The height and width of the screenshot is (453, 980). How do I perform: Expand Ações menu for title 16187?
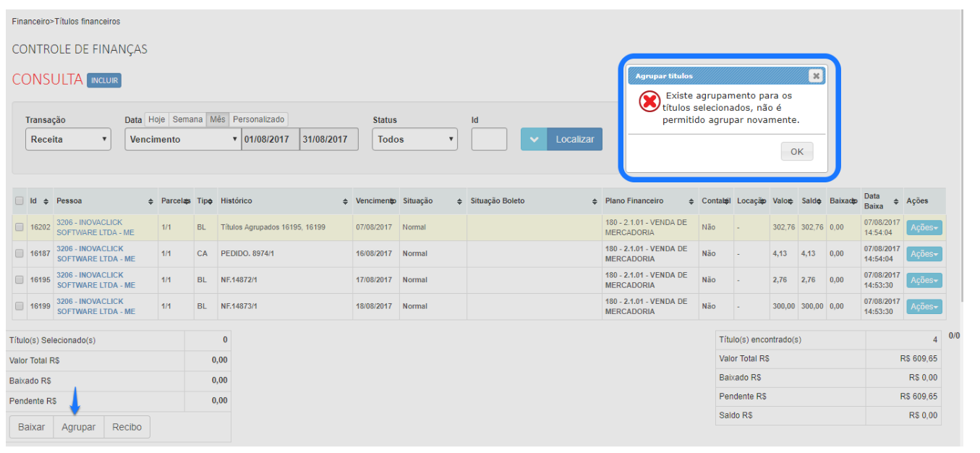point(924,254)
